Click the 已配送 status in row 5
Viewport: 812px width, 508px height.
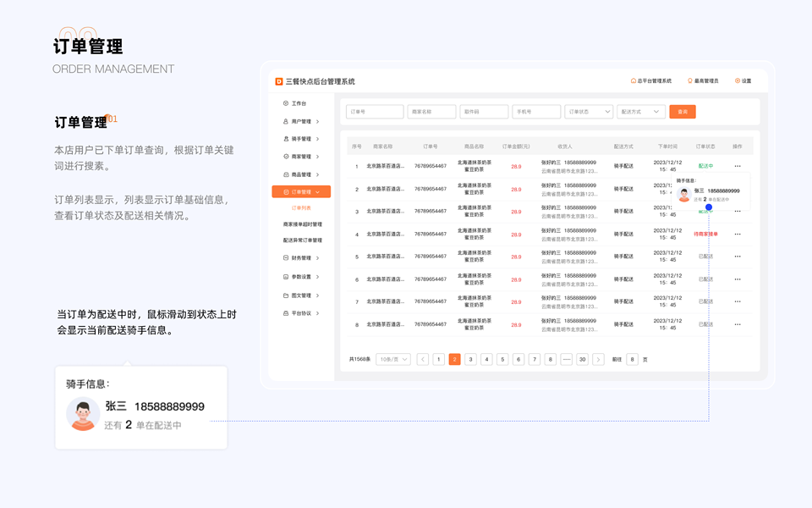[705, 257]
